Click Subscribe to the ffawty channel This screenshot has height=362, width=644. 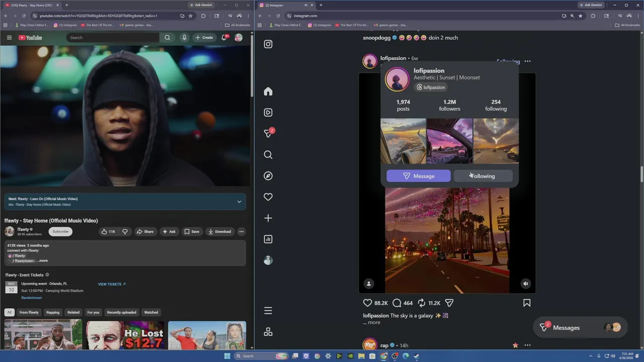pyautogui.click(x=60, y=232)
